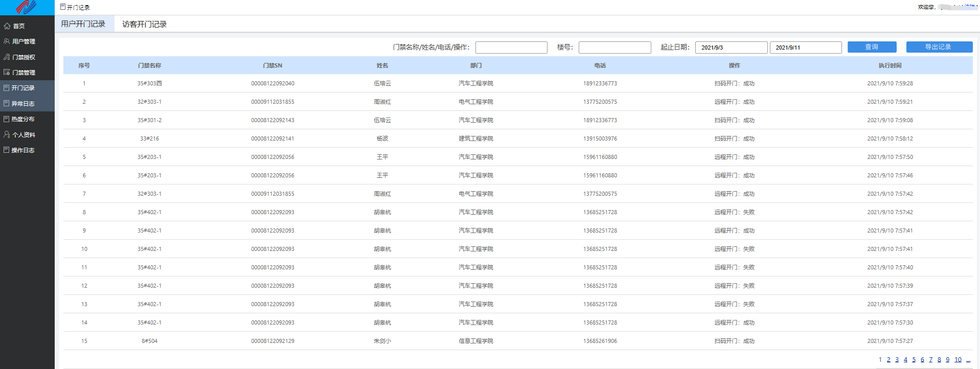Click the 门禁授权 icon in sidebar
This screenshot has height=369, width=980.
[7, 57]
